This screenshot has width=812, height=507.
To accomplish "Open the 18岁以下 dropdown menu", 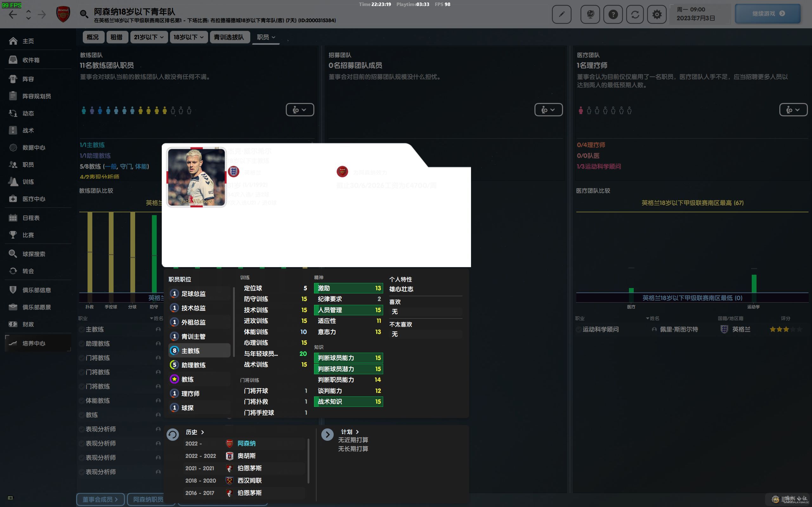I will point(188,37).
